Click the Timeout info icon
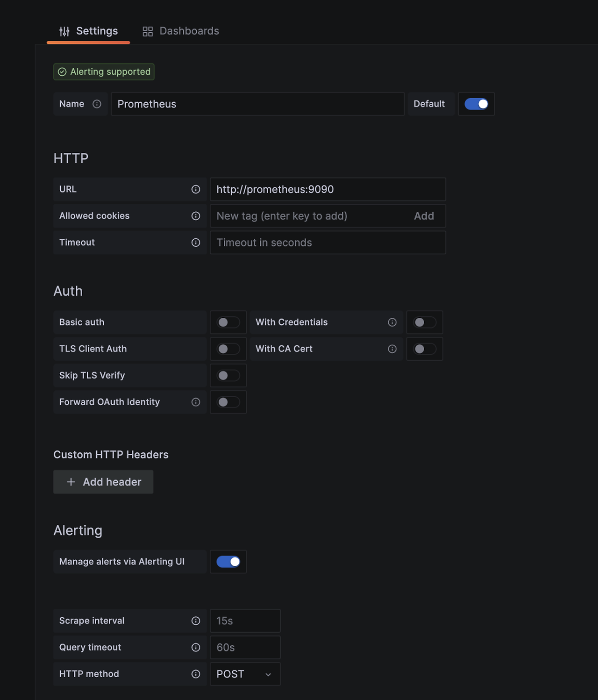Viewport: 598px width, 700px height. 196,243
